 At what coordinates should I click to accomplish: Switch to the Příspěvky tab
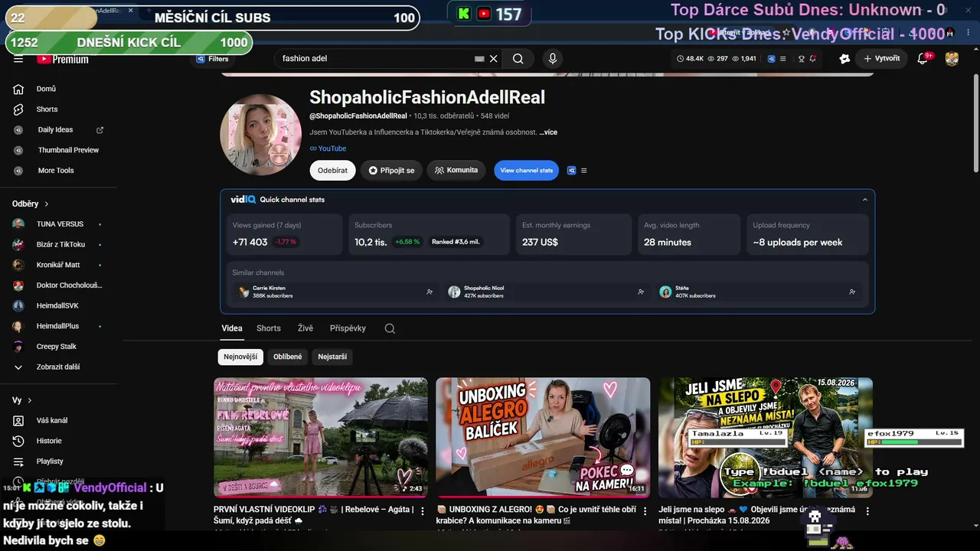[348, 328]
